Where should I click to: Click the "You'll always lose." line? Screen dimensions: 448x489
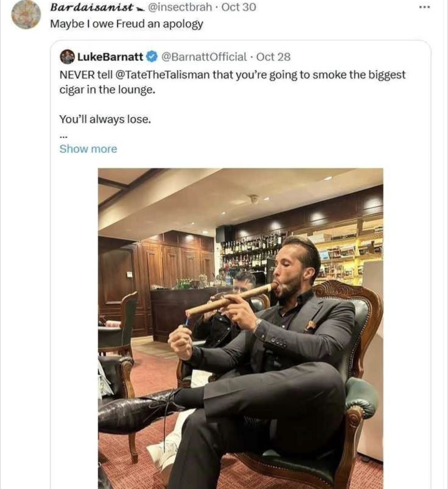tap(105, 119)
